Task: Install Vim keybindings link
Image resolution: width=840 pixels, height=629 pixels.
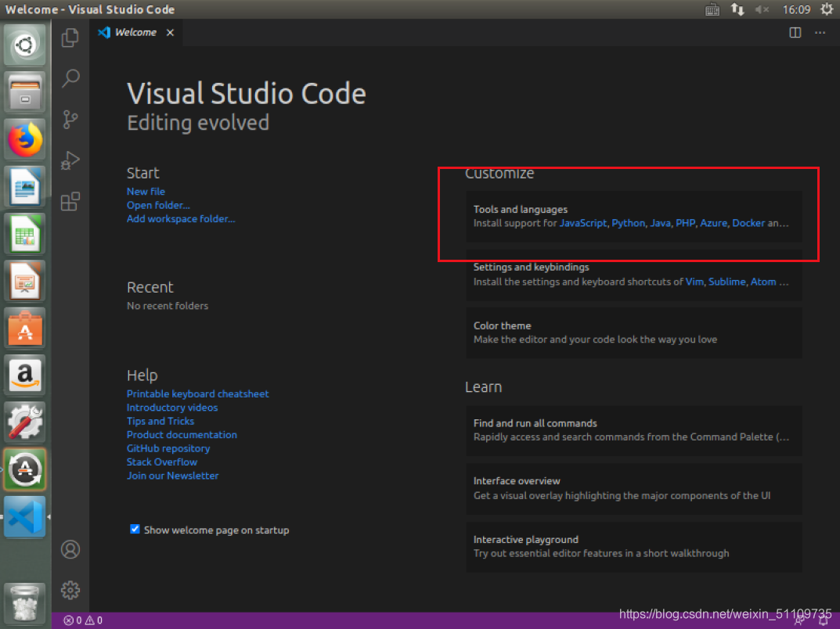Action: point(694,282)
